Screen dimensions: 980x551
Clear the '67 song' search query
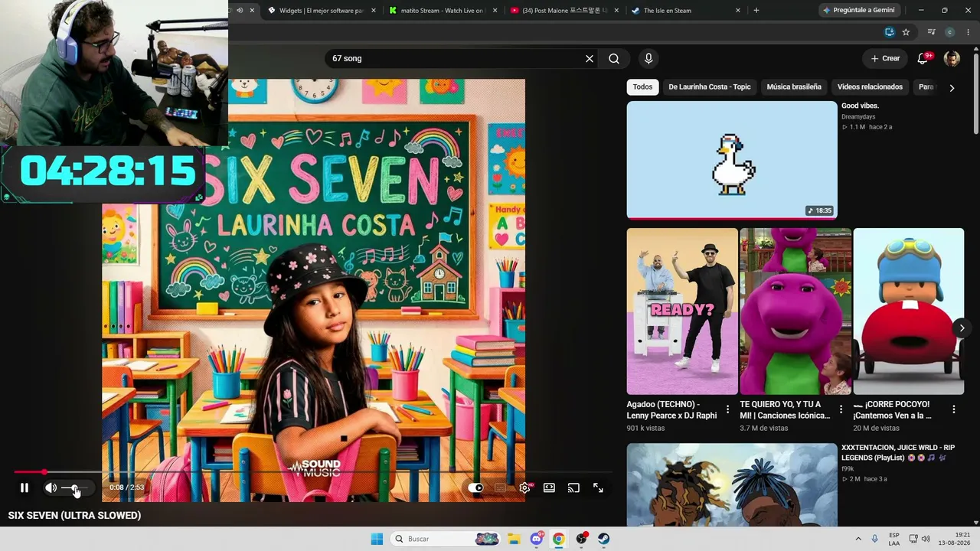click(590, 58)
